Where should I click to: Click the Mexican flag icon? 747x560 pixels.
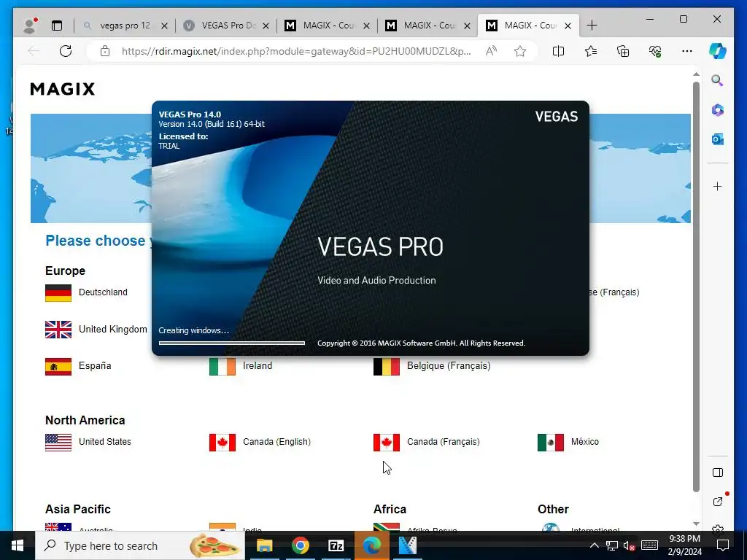551,443
